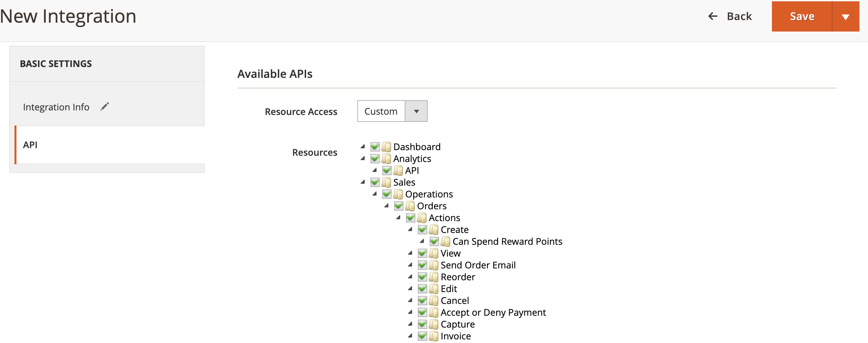Click the pencil icon beside Integration Info

104,107
